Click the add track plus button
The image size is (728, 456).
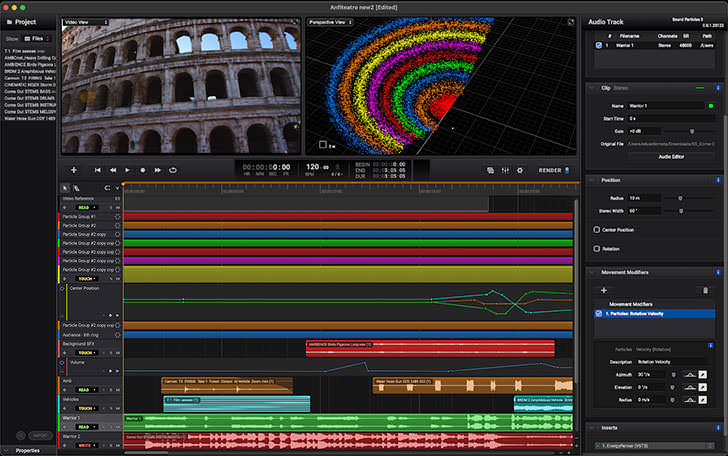pyautogui.click(x=73, y=170)
